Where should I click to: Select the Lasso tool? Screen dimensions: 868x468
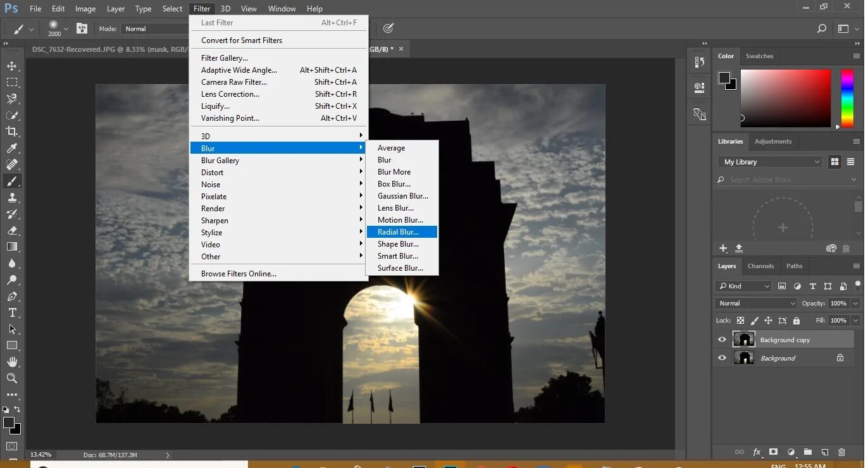[12, 99]
